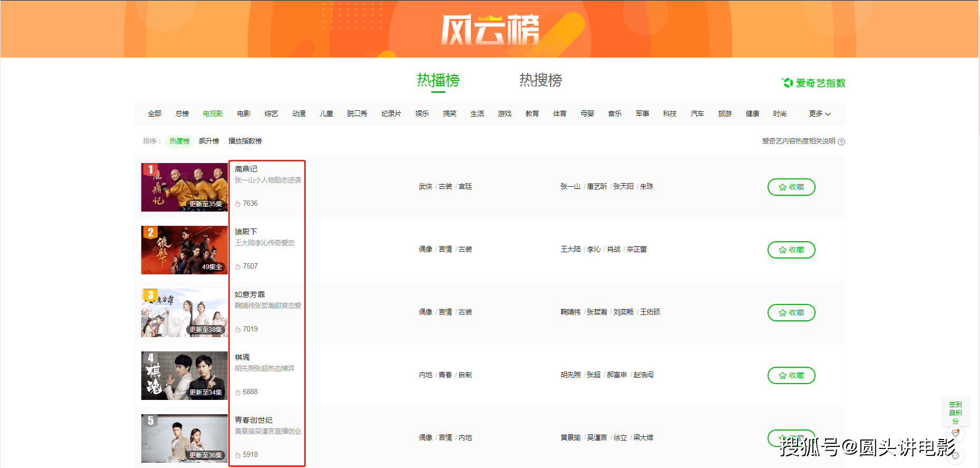Image resolution: width=980 pixels, height=468 pixels.
Task: Open the 如意芳霏 poster thumbnail
Action: (185, 313)
